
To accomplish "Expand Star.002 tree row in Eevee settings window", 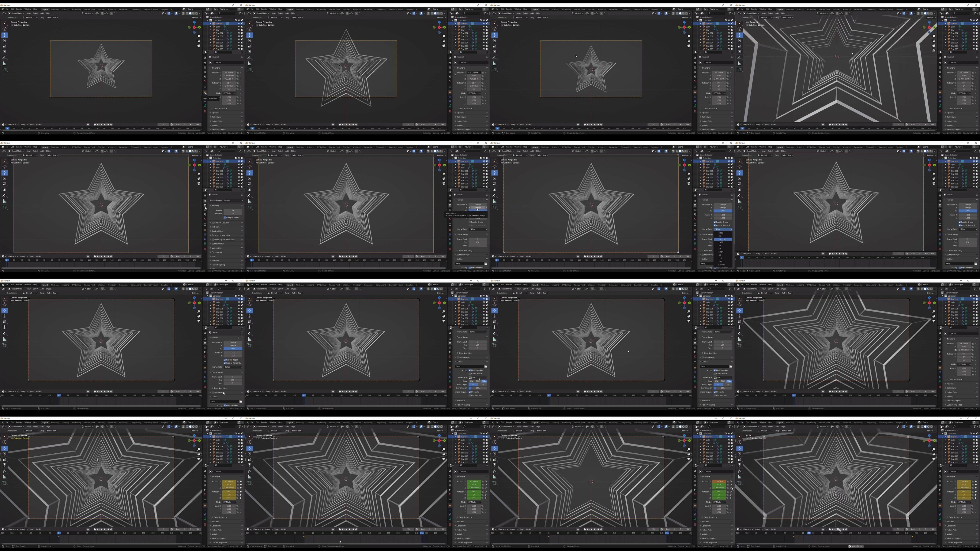I will click(211, 174).
